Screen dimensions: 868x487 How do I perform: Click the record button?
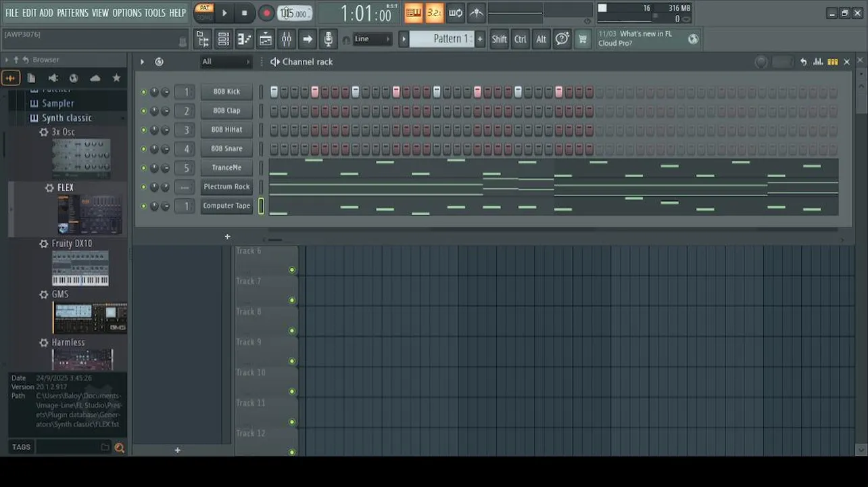click(266, 13)
